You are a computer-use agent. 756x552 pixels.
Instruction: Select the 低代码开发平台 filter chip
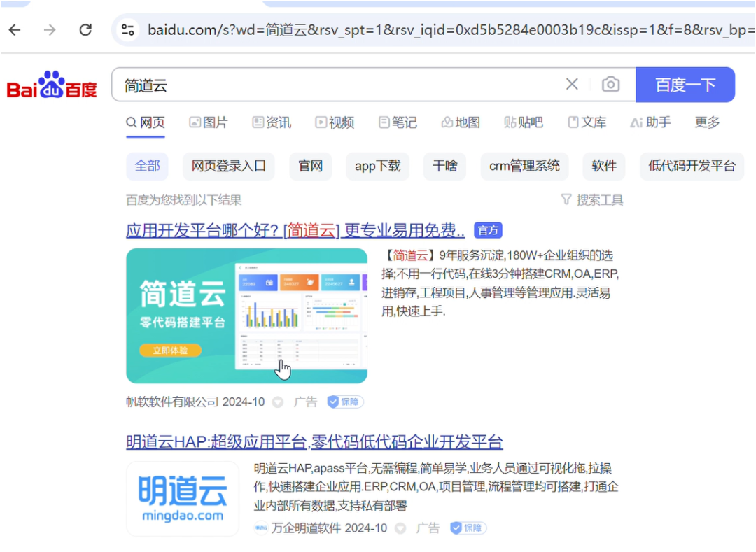[x=692, y=166]
